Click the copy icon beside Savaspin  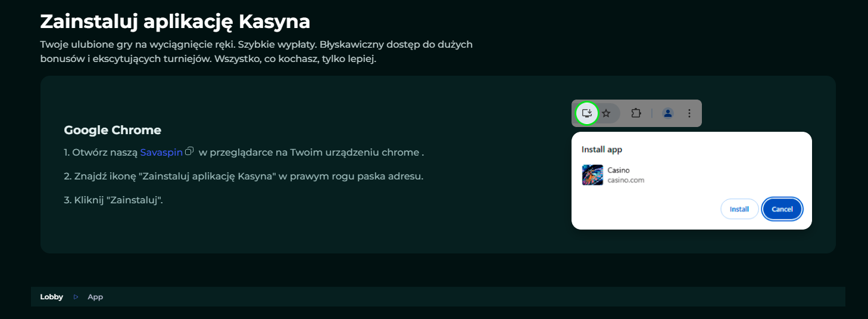[x=189, y=151]
